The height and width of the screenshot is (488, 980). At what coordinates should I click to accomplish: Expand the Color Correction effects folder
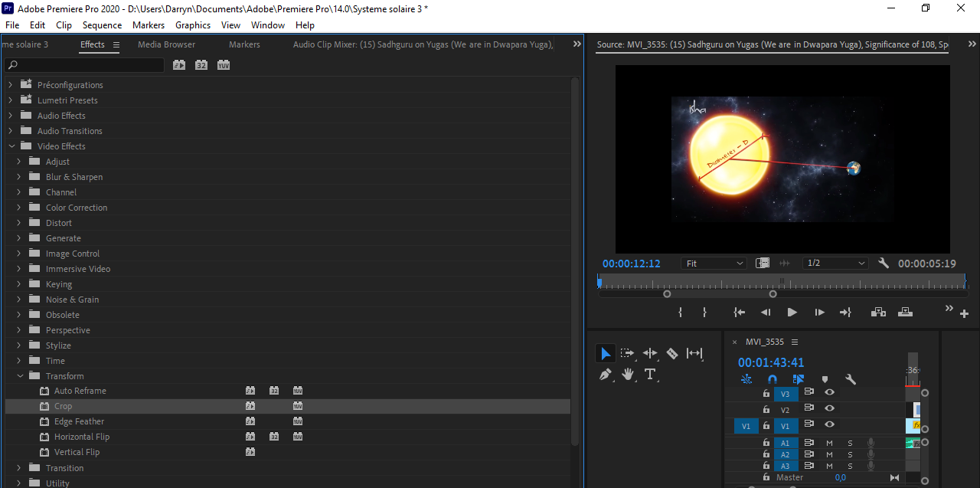click(x=18, y=207)
